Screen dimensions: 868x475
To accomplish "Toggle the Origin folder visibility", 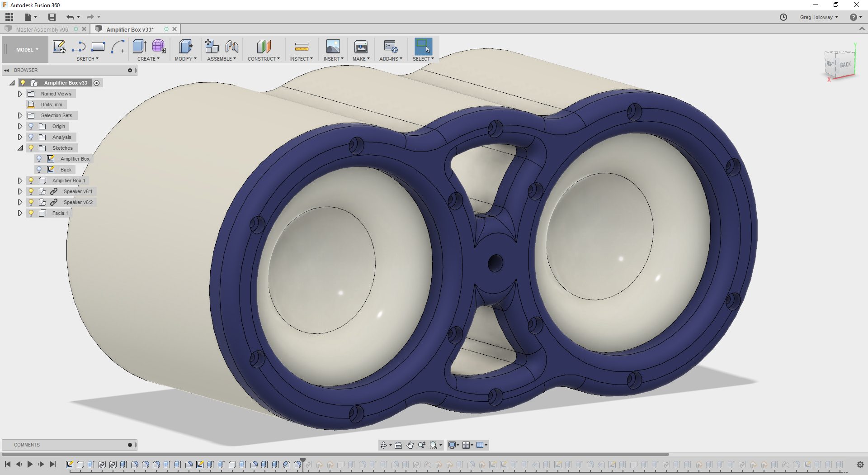I will pyautogui.click(x=31, y=126).
